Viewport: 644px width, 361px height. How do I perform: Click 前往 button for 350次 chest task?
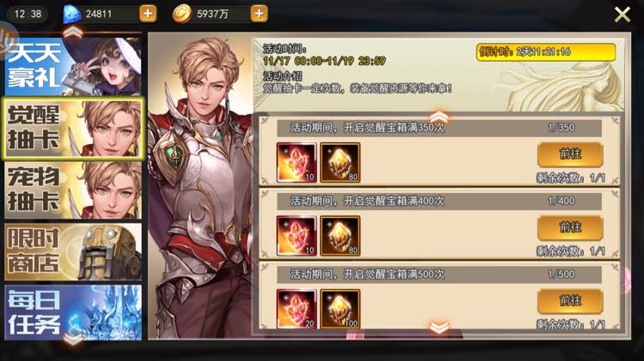coord(570,154)
